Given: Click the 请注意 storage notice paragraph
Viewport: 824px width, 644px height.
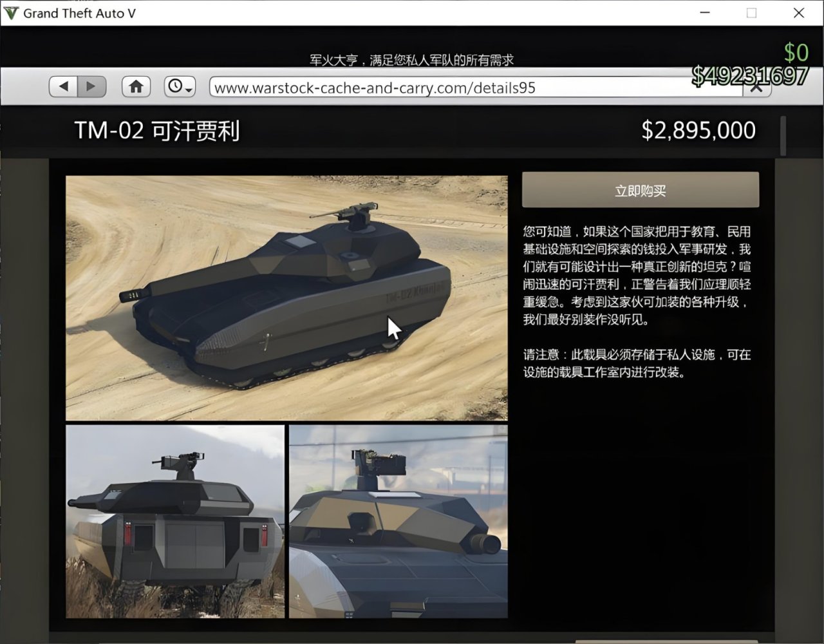Looking at the screenshot, I should click(x=637, y=363).
